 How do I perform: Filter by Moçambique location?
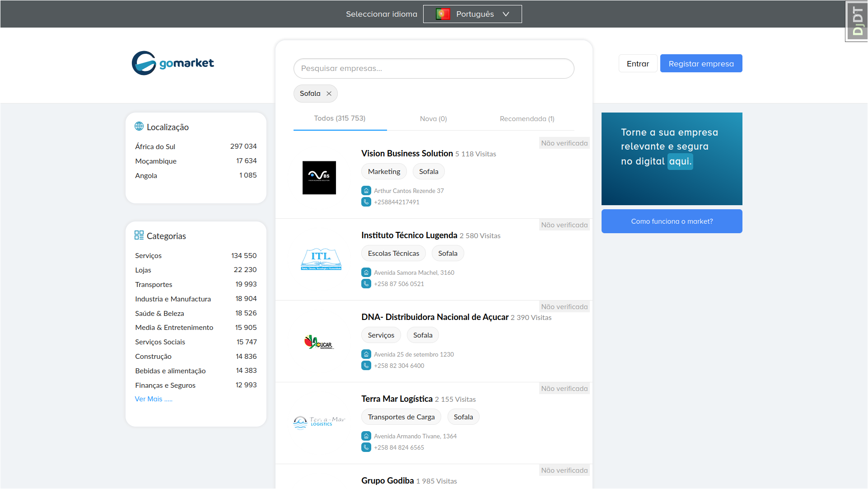[156, 161]
